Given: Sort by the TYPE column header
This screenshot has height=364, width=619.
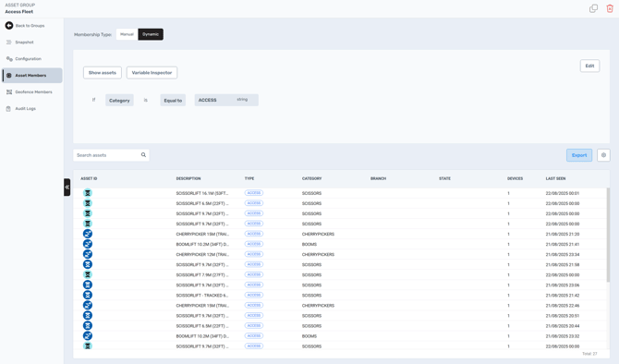Looking at the screenshot, I should coord(249,179).
